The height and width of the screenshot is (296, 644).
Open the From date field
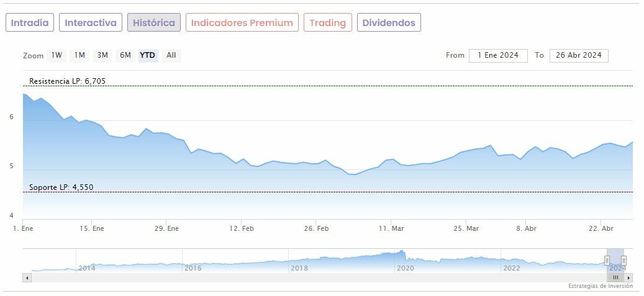tap(497, 55)
